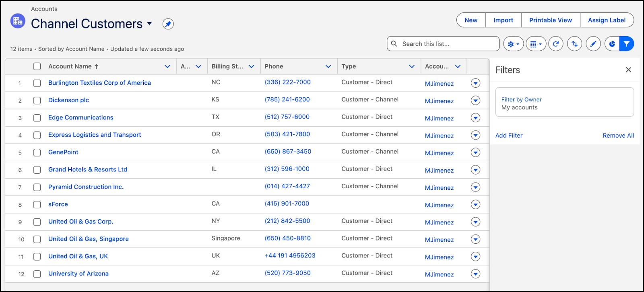Check the box for sForce
The image size is (644, 292).
coord(37,204)
